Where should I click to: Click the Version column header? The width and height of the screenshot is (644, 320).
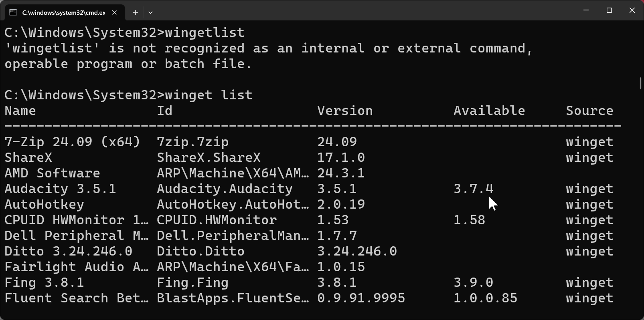pyautogui.click(x=345, y=111)
